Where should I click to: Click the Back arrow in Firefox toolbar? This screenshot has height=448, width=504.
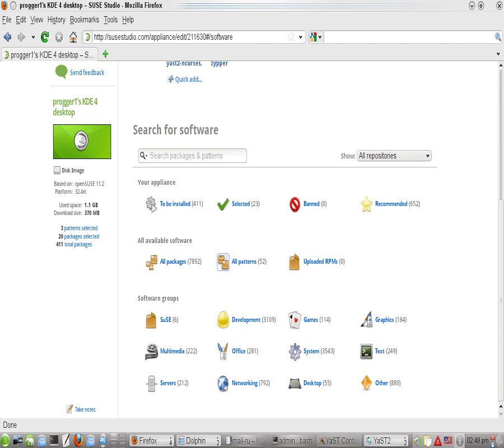(7, 37)
